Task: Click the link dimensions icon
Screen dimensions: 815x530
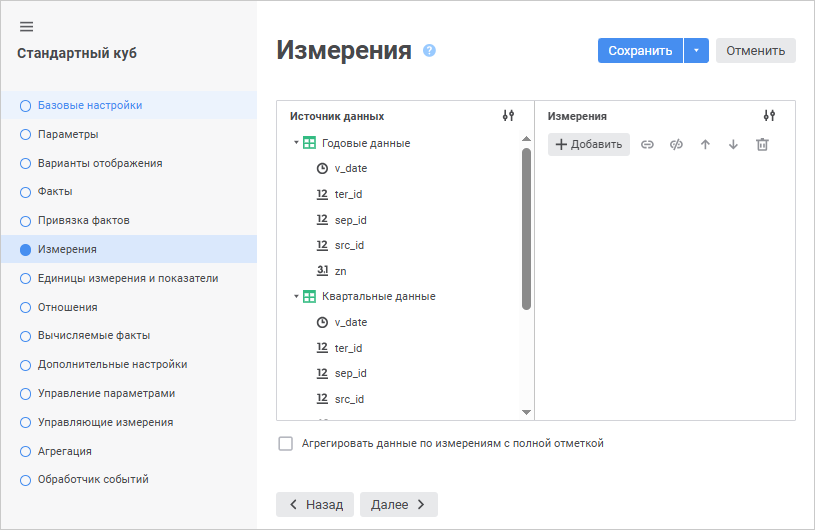Action: [x=647, y=145]
